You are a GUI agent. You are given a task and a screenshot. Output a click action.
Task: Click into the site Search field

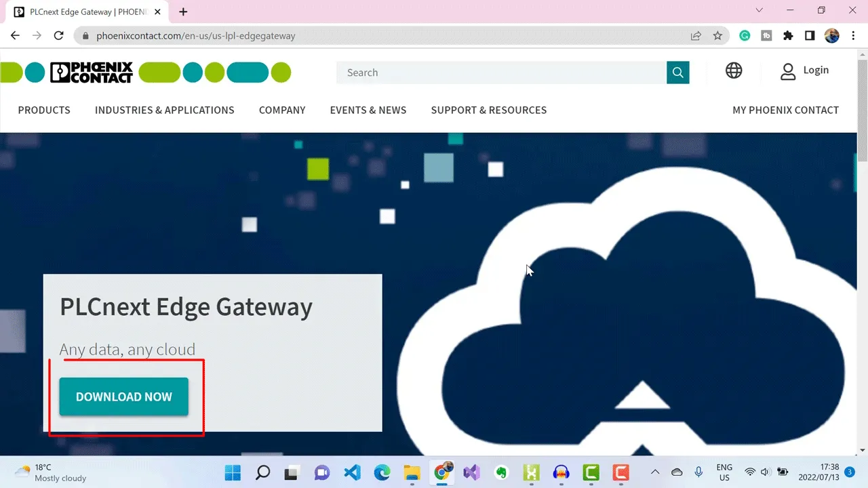coord(502,73)
